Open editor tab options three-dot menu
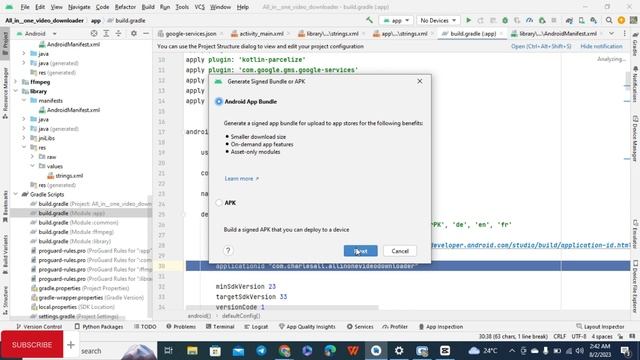Image resolution: width=640 pixels, height=360 pixels. 624,33
